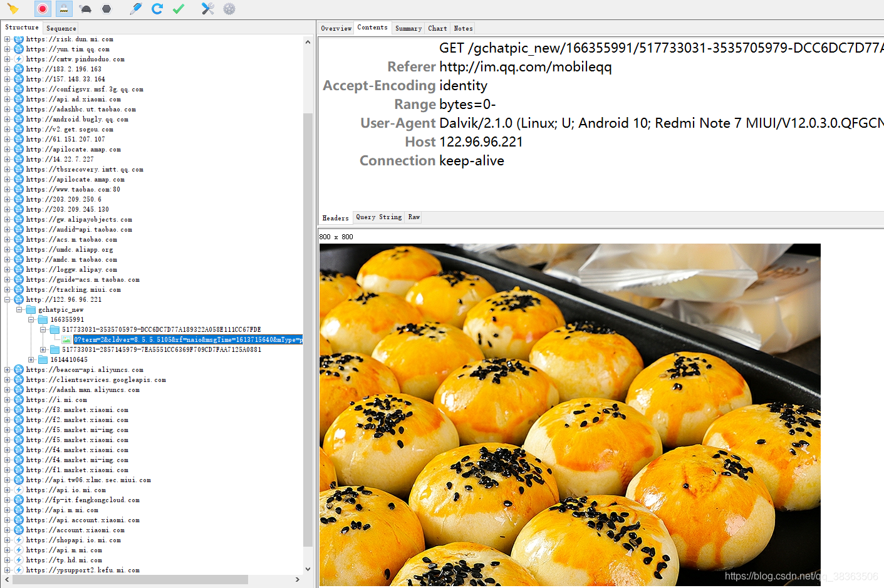This screenshot has height=588, width=884.
Task: Click the tree's vertical scrollbar up arrow
Action: point(308,42)
